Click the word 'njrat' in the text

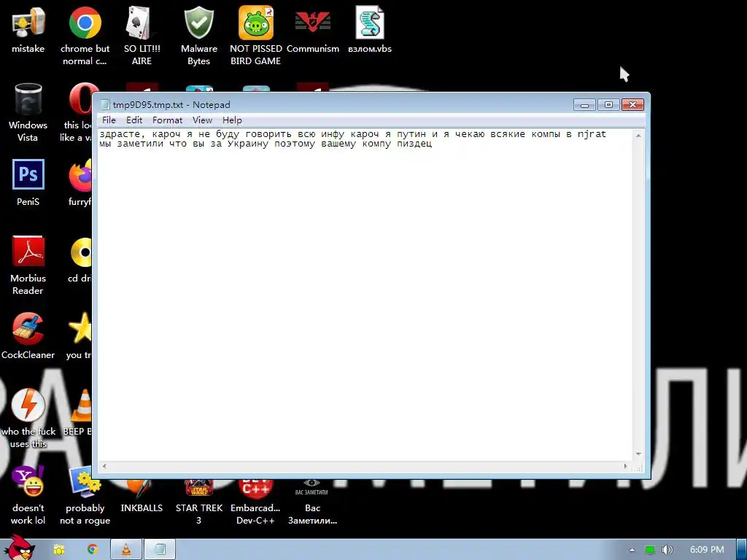point(592,134)
